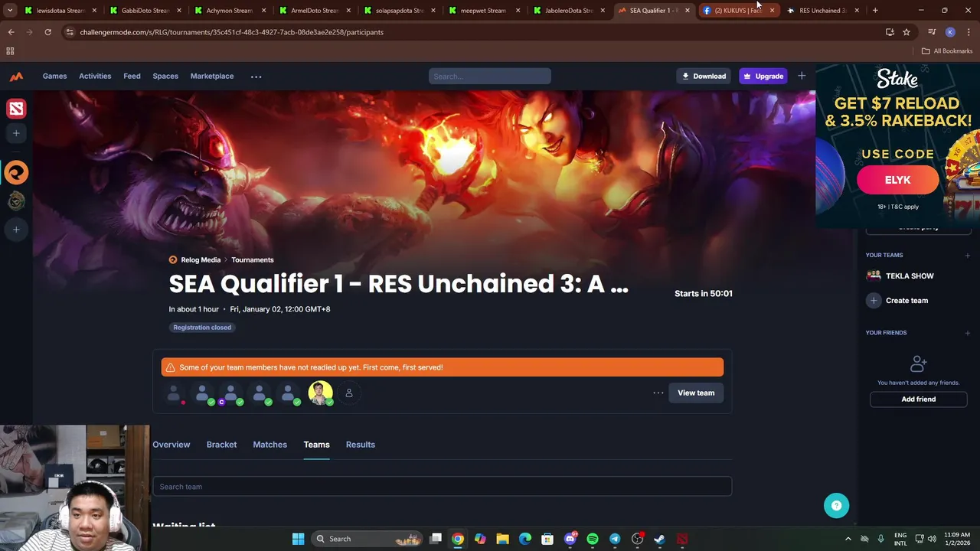Screen dimensions: 980x551
Task: Open the second space icon below Relog Media
Action: point(16,201)
